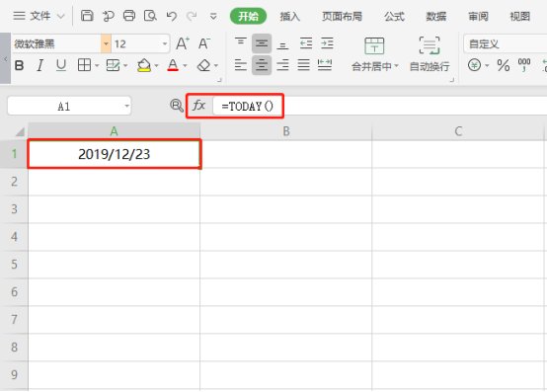This screenshot has height=392, width=547.
Task: Open the 审阅 tab
Action: 478,16
